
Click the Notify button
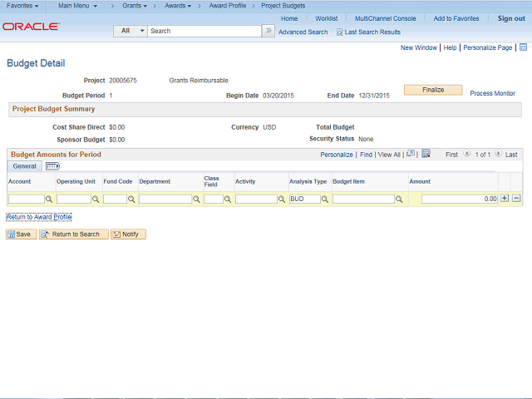(x=128, y=234)
